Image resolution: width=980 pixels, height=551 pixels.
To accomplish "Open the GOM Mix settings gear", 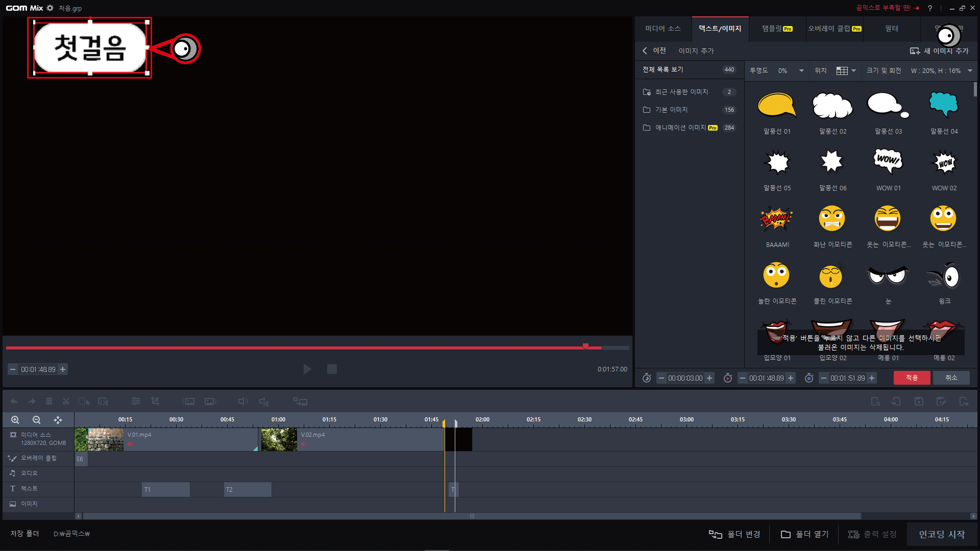I will (x=50, y=8).
